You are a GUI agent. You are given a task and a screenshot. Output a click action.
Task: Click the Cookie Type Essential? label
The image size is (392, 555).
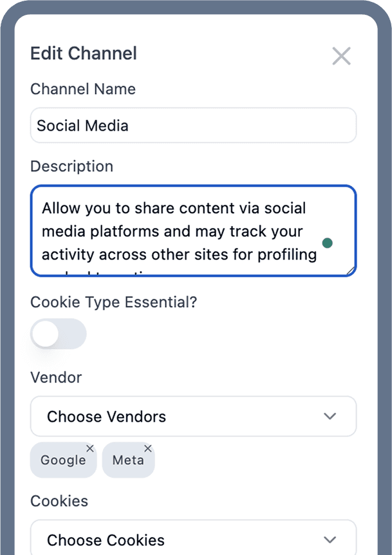pyautogui.click(x=113, y=302)
